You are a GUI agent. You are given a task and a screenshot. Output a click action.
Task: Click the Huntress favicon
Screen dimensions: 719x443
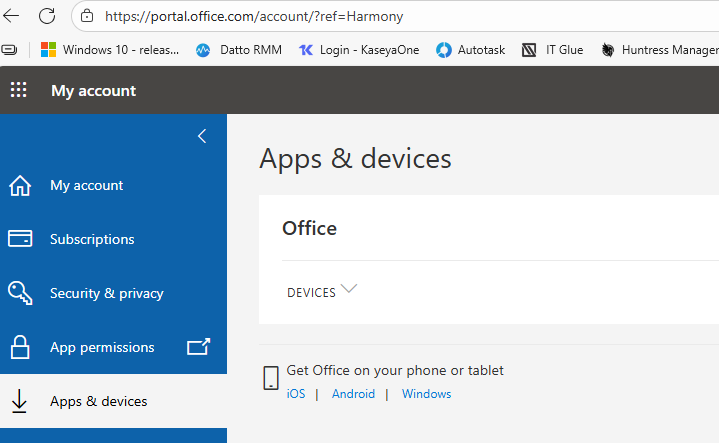pos(608,50)
